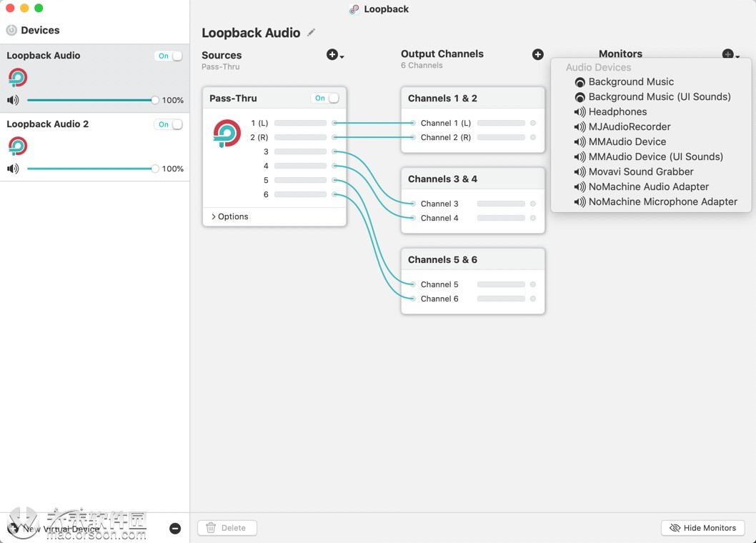Click the pencil icon to rename Loopback Audio

pos(312,32)
